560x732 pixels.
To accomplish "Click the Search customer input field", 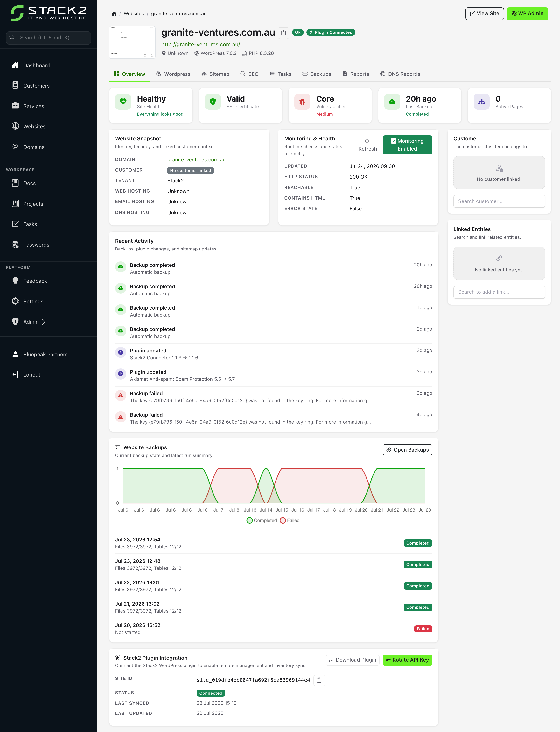I will 499,201.
